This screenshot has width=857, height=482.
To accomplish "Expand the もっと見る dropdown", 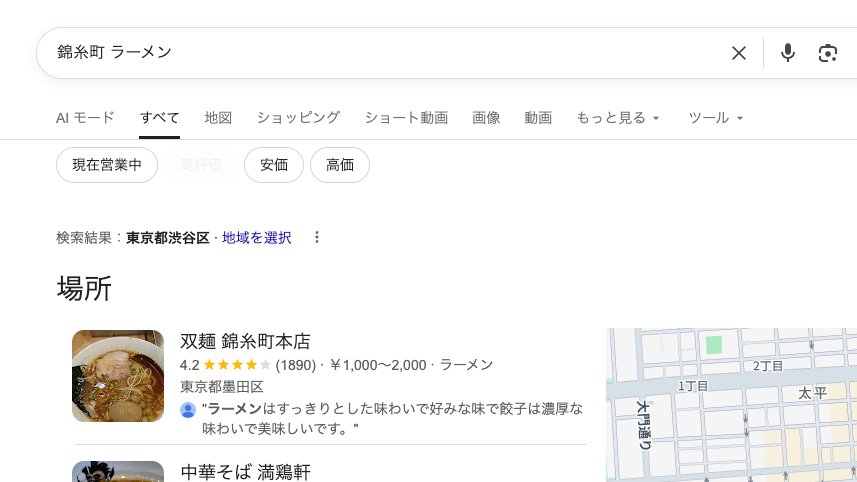I will [618, 118].
